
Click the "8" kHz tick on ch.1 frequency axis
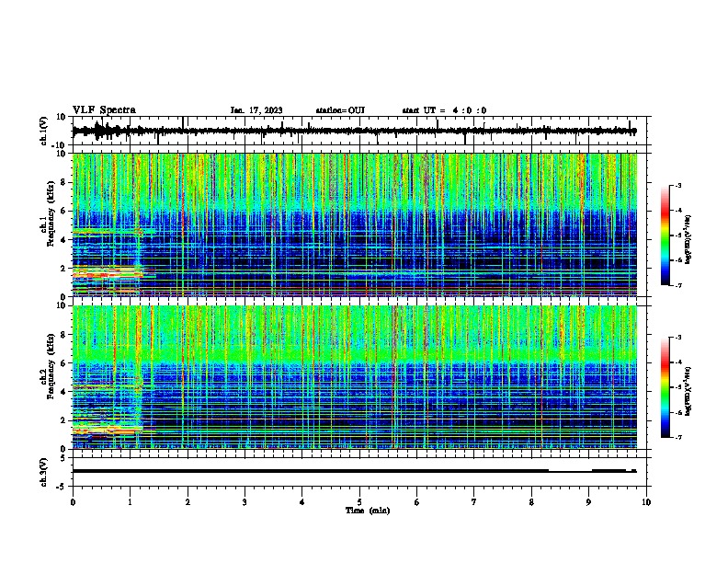pyautogui.click(x=63, y=182)
